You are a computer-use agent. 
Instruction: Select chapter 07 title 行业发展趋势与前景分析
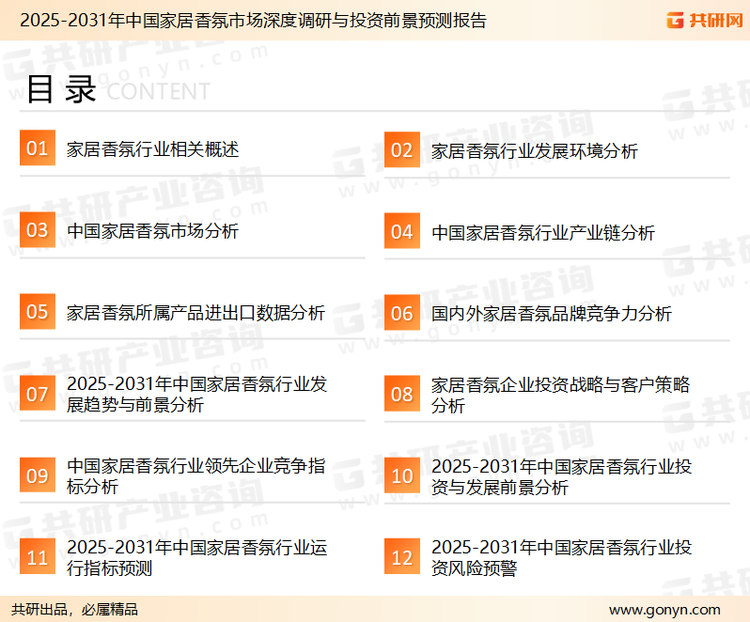coord(197,394)
